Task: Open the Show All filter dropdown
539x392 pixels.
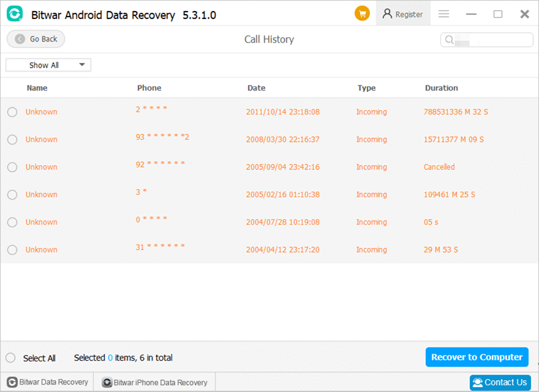Action: 48,64
